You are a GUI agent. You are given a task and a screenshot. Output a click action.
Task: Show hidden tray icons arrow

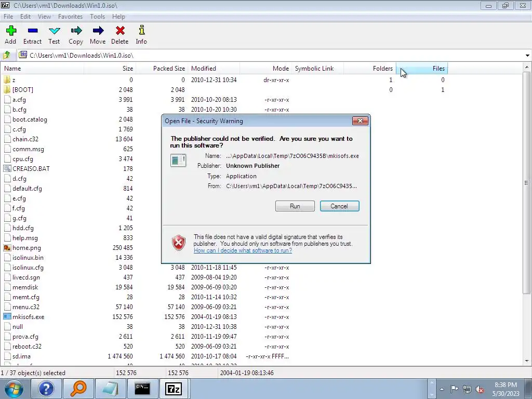tap(442, 389)
